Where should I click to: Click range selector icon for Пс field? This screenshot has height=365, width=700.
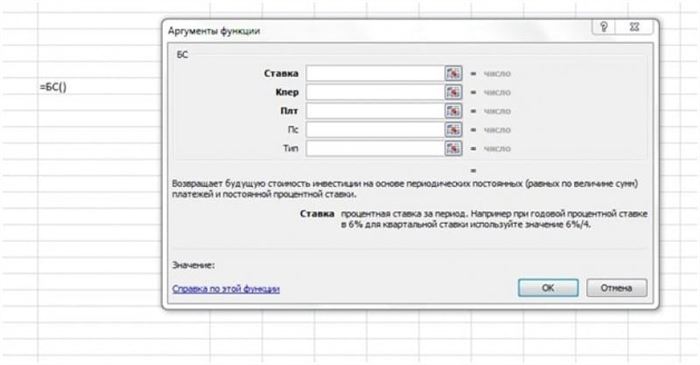(x=453, y=130)
